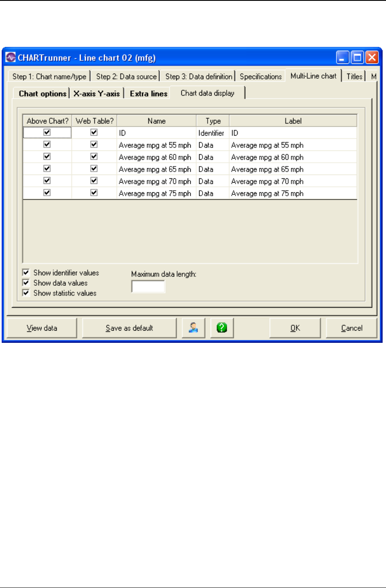
Task: Open the Specifications tab
Action: (260, 77)
